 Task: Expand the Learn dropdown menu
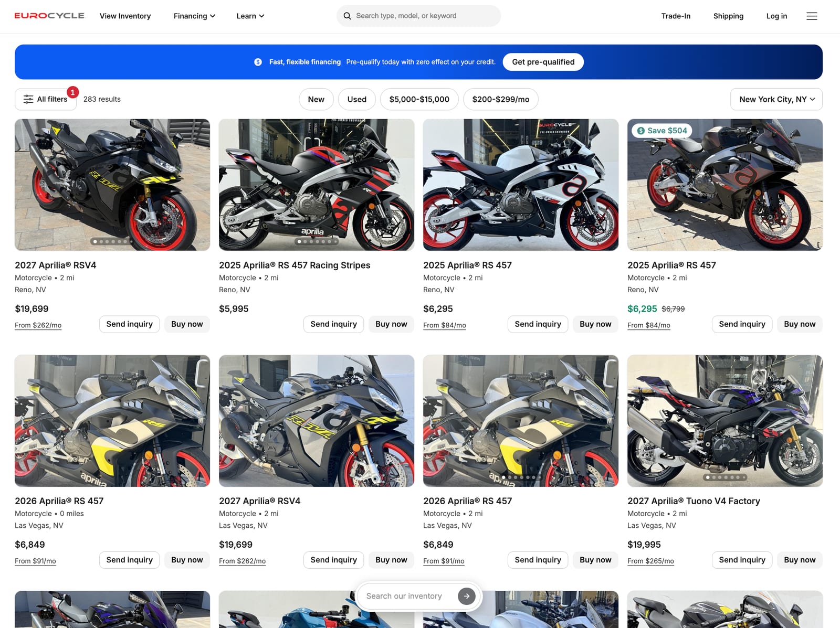250,16
